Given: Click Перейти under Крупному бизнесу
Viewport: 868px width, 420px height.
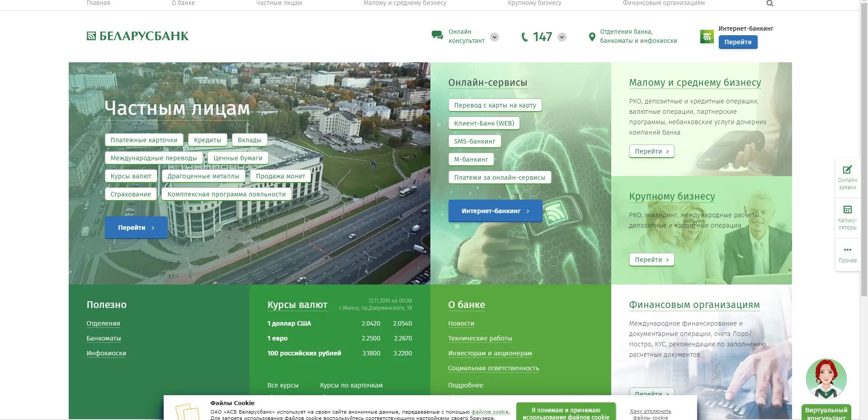Looking at the screenshot, I should pyautogui.click(x=651, y=260).
